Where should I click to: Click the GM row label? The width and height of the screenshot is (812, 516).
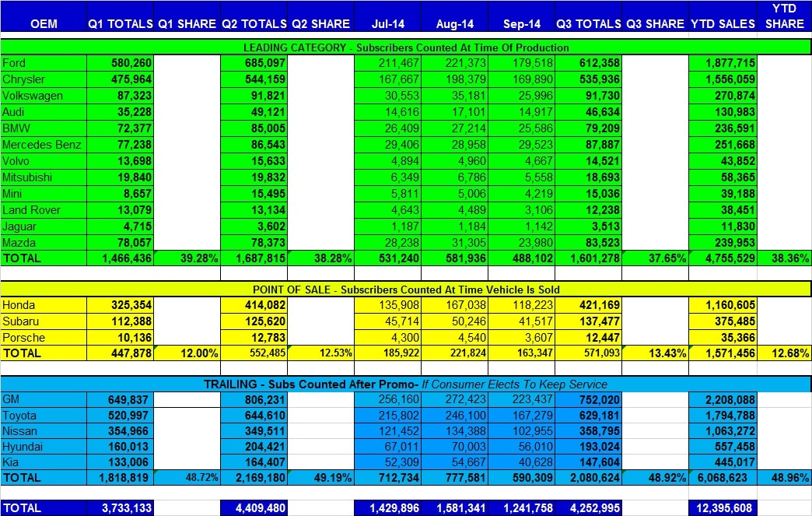(x=44, y=399)
